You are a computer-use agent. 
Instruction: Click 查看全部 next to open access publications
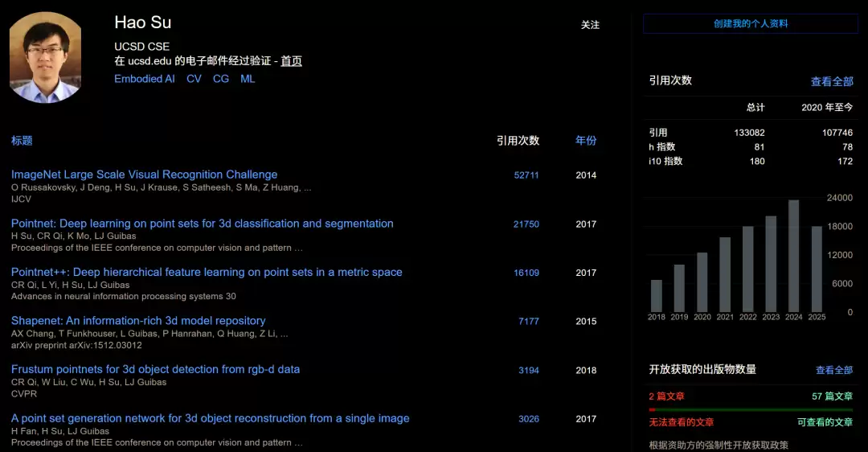(x=834, y=369)
